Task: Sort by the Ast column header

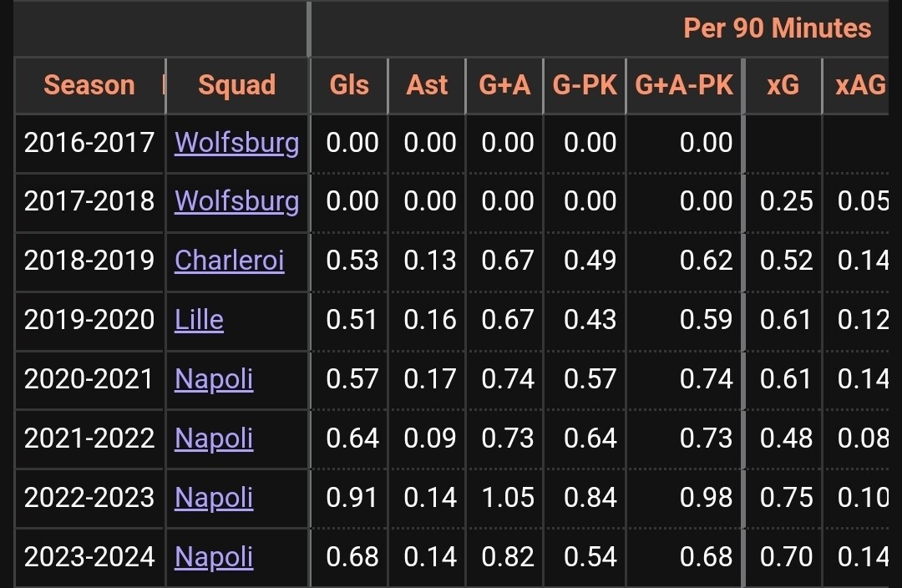Action: click(427, 85)
